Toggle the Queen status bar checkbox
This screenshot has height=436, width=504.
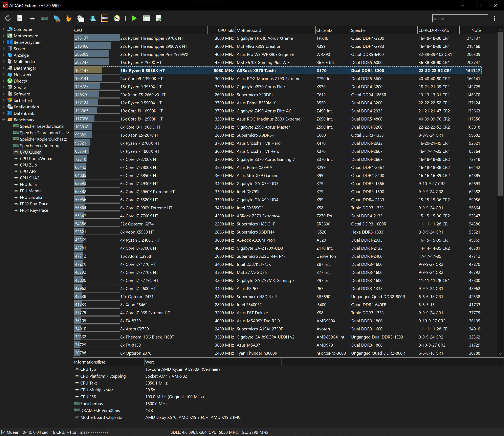point(4,432)
